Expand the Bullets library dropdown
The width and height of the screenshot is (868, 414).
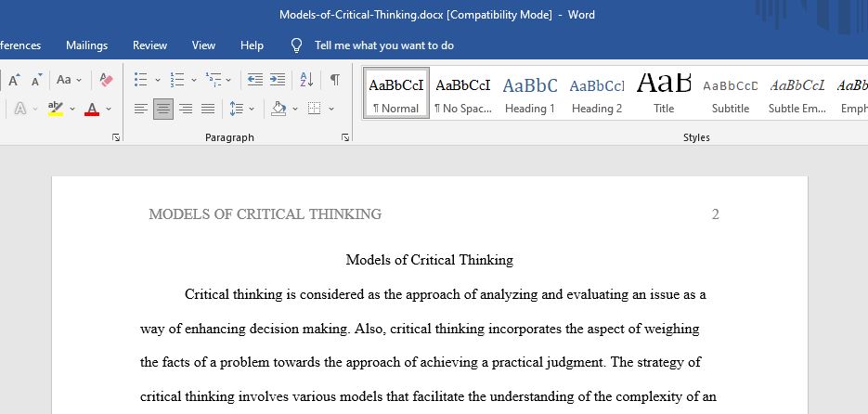(x=157, y=80)
